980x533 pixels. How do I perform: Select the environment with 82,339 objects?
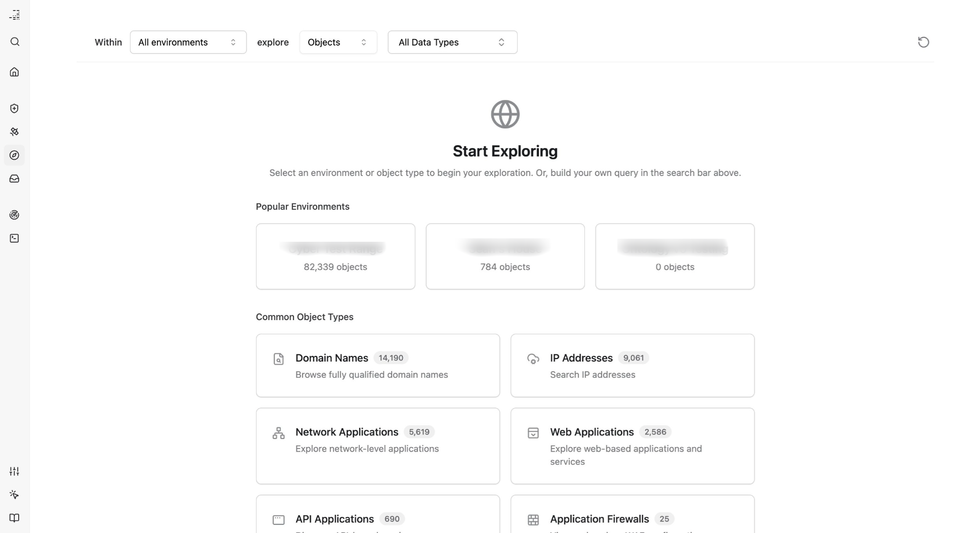[x=335, y=257]
